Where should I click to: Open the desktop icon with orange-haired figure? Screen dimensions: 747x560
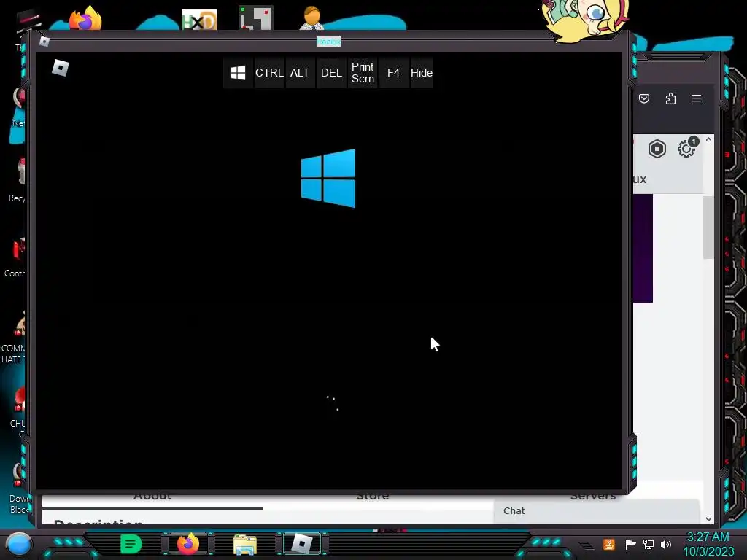click(312, 18)
